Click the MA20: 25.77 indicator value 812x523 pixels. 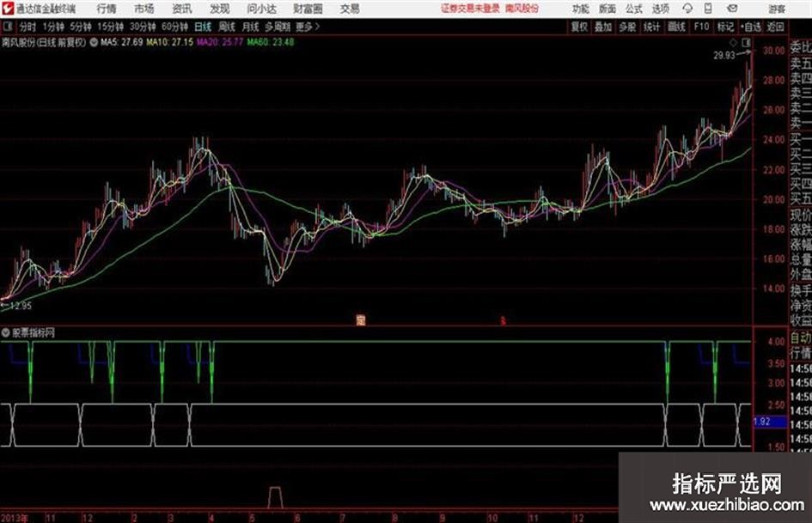click(220, 42)
